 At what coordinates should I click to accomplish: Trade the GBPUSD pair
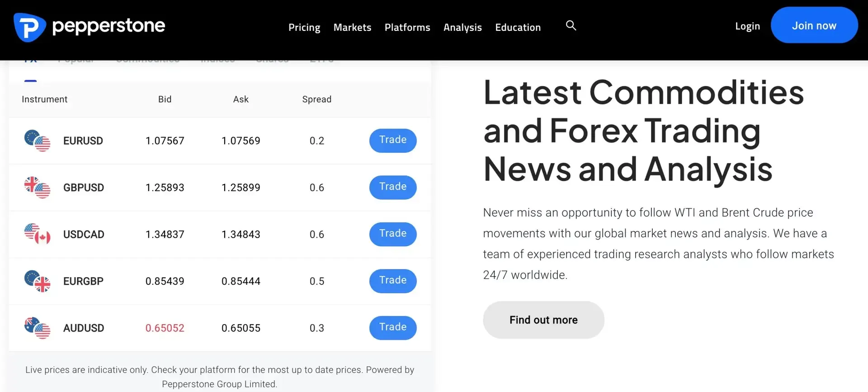[x=393, y=187]
